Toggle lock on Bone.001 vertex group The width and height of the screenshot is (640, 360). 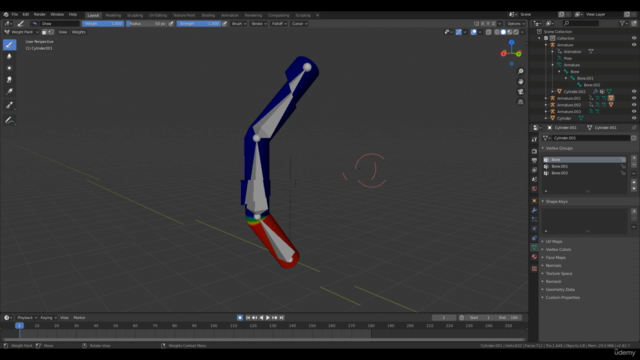pos(623,167)
